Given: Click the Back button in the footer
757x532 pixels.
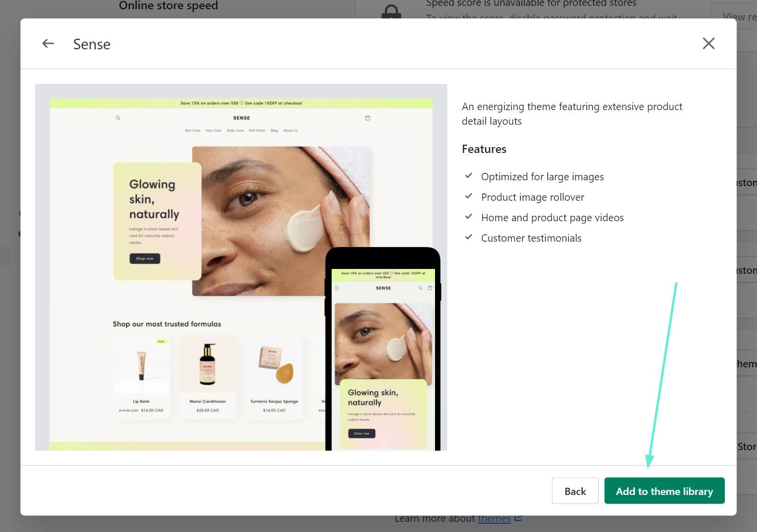Looking at the screenshot, I should [575, 491].
